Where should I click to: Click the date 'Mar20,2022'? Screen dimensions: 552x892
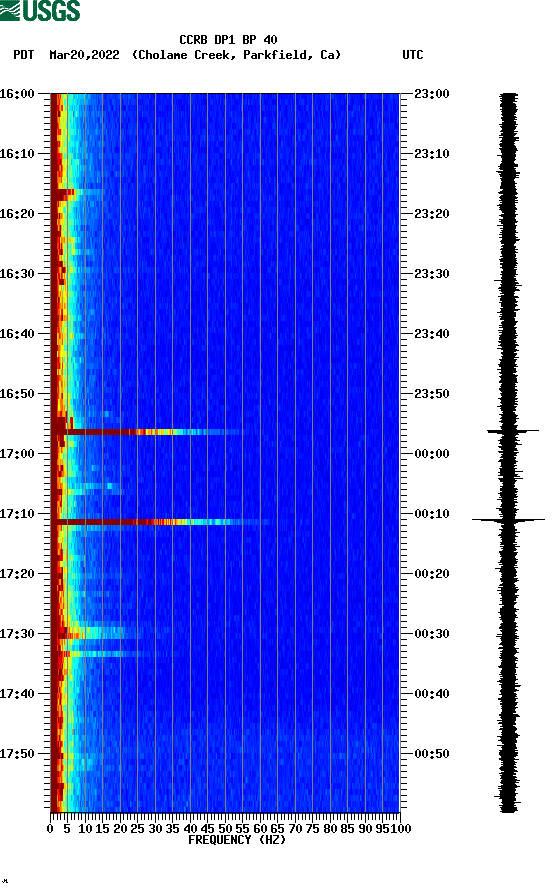pos(84,55)
